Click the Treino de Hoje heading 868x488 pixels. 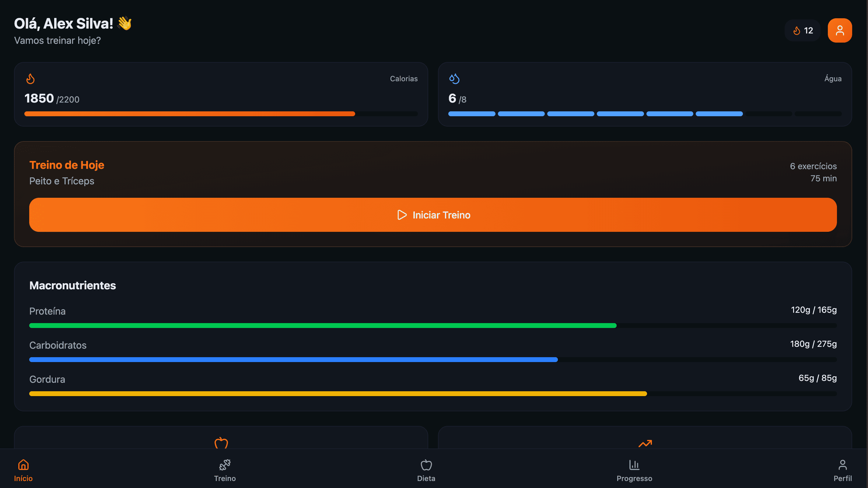[67, 165]
